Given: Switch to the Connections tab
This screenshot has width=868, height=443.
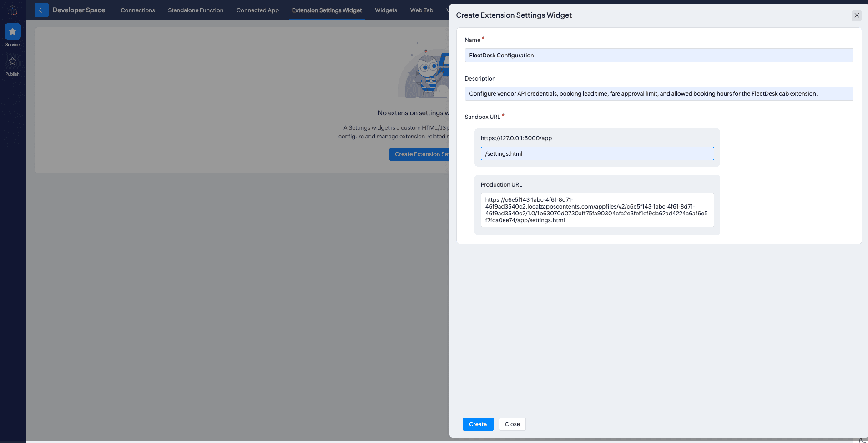Looking at the screenshot, I should [x=138, y=10].
